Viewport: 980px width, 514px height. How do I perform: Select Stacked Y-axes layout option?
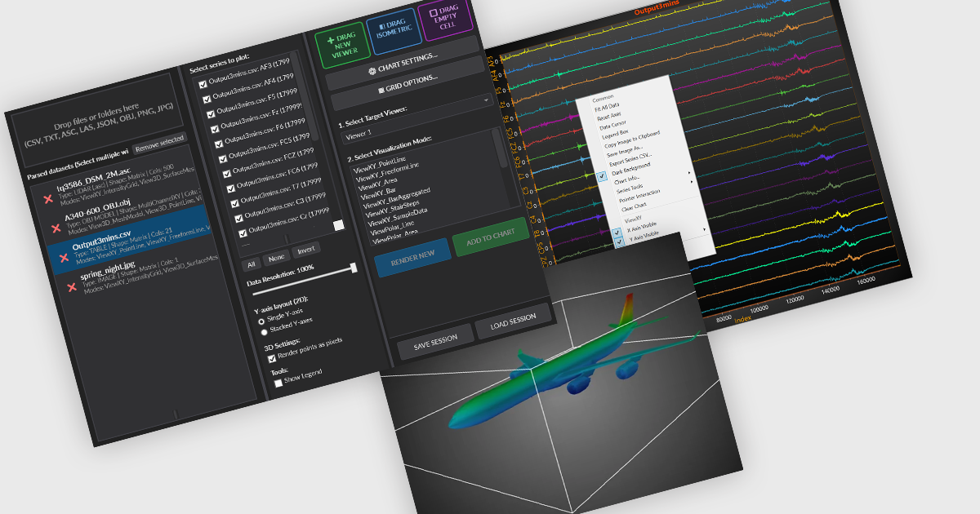(x=263, y=332)
